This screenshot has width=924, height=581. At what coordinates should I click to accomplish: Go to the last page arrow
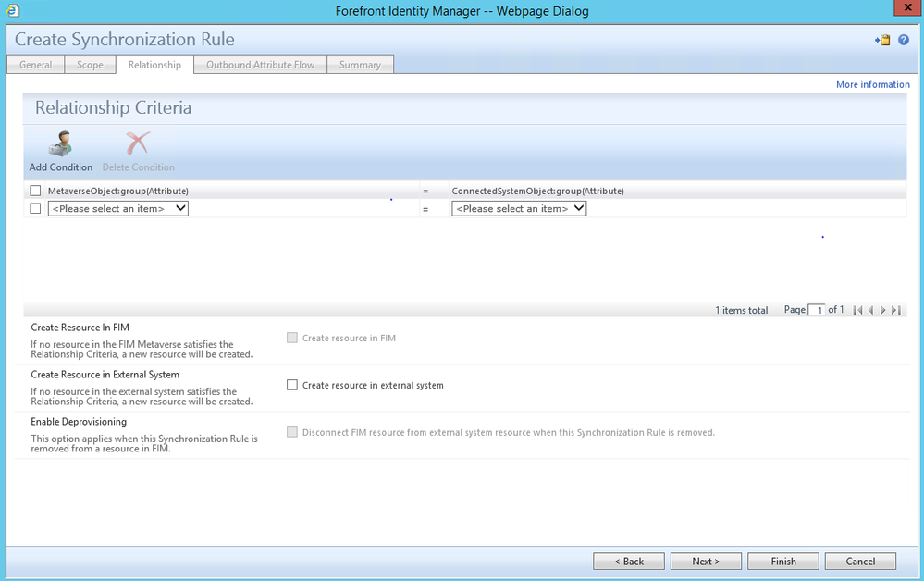pyautogui.click(x=895, y=310)
